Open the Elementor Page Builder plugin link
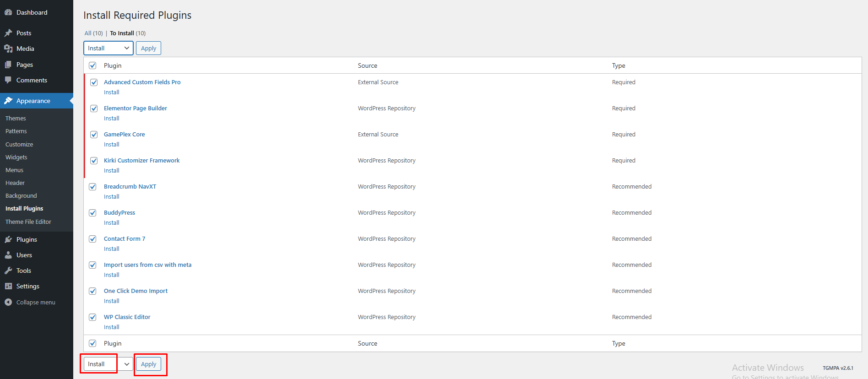Screen dimensions: 868x379 point(135,108)
